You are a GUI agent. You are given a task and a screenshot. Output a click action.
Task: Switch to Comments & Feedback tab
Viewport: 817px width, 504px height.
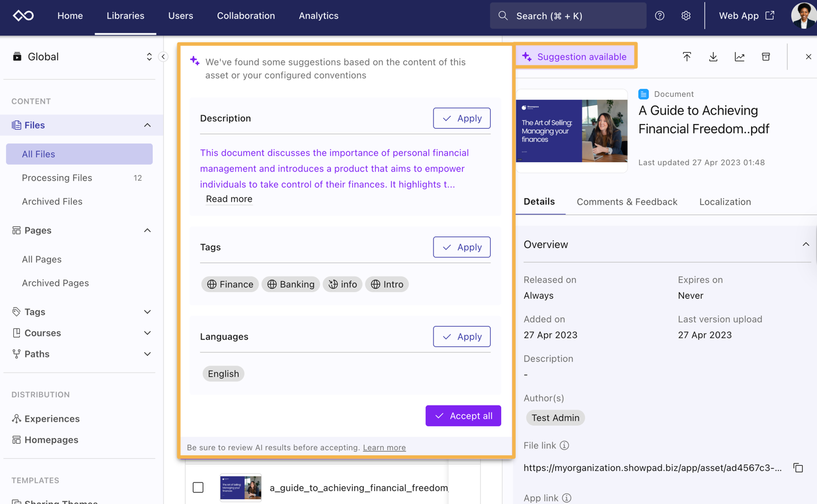pyautogui.click(x=626, y=202)
